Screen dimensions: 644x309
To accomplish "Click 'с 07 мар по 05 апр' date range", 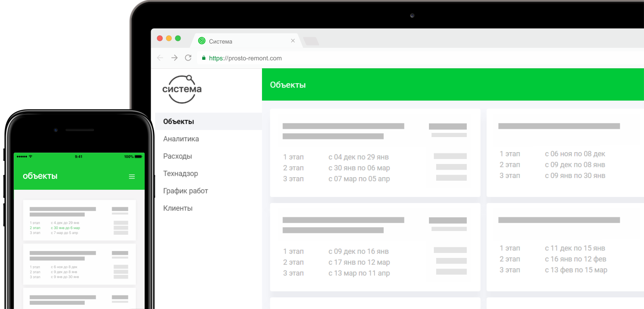I will click(x=359, y=179).
